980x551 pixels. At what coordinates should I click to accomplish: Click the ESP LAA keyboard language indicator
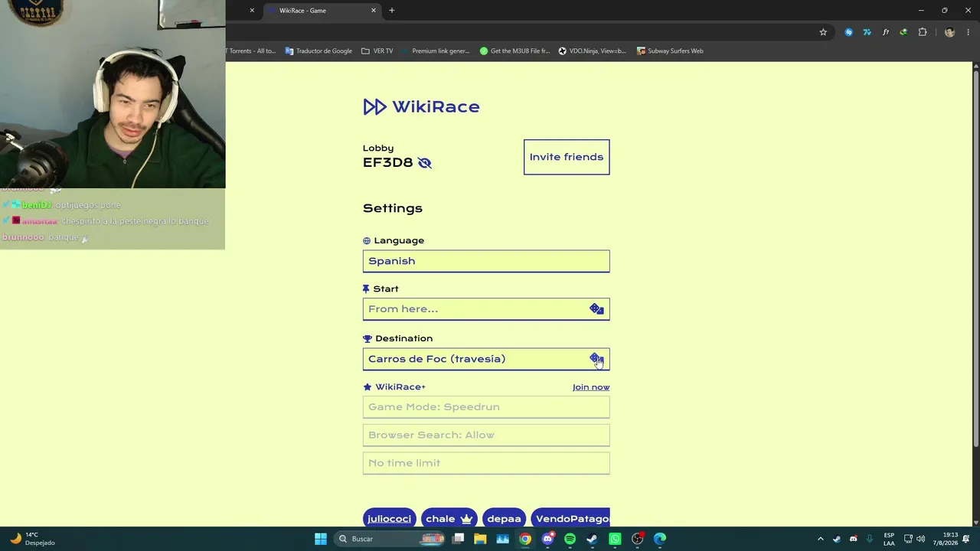point(889,539)
